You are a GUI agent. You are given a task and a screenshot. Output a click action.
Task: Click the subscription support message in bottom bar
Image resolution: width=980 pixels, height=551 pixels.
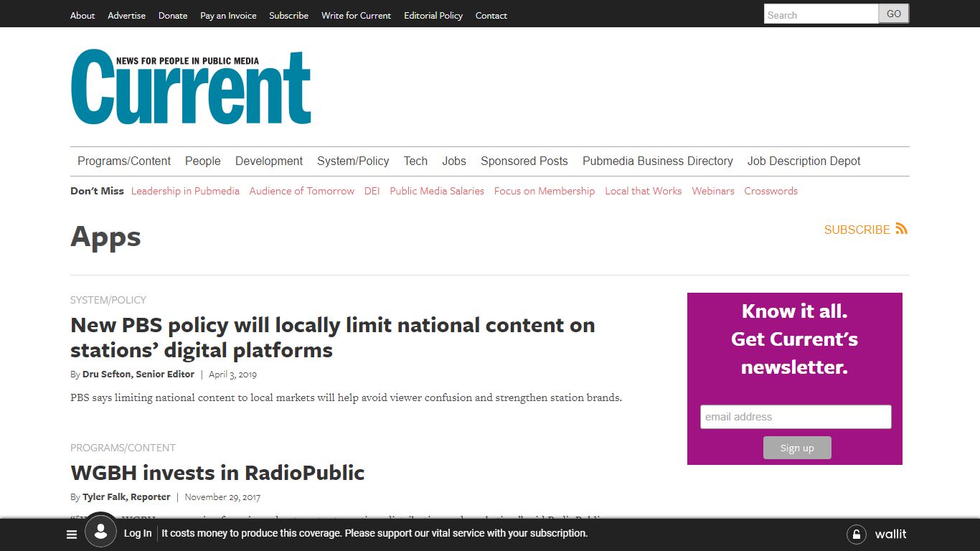coord(374,533)
